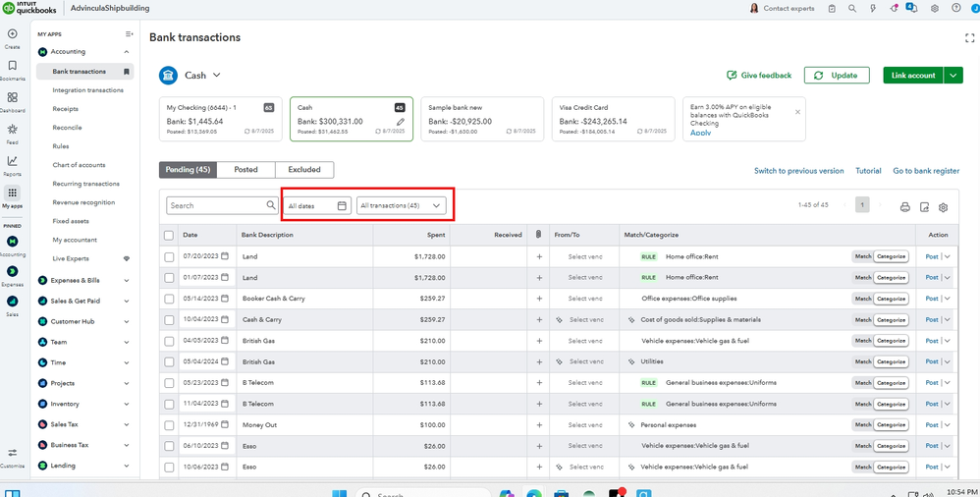This screenshot has height=497, width=980.
Task: Click the search magnifier in the top bar
Action: (851, 9)
